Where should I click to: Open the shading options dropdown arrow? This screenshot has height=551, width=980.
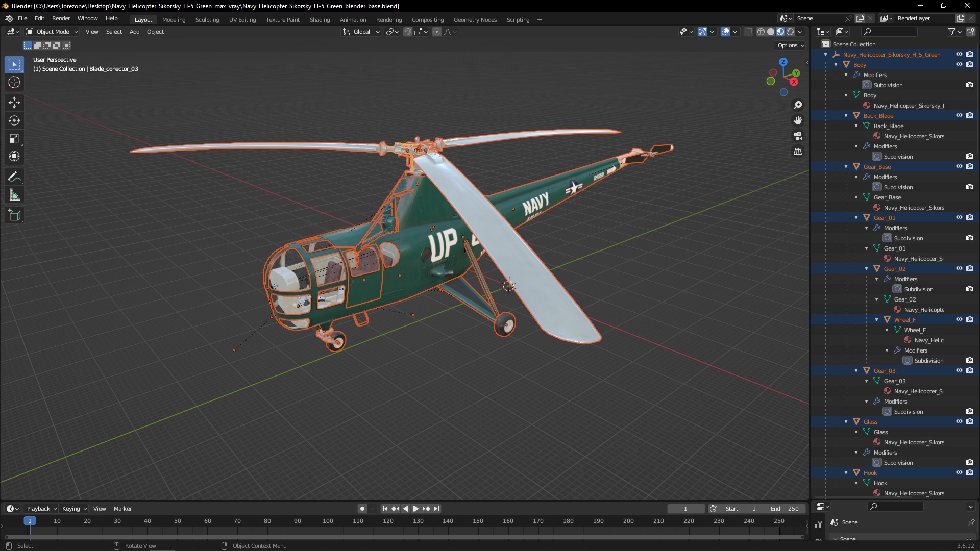click(x=800, y=32)
